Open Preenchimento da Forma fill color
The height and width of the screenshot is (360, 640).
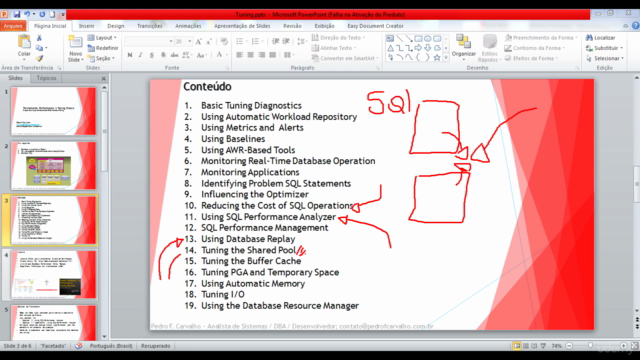click(x=541, y=38)
